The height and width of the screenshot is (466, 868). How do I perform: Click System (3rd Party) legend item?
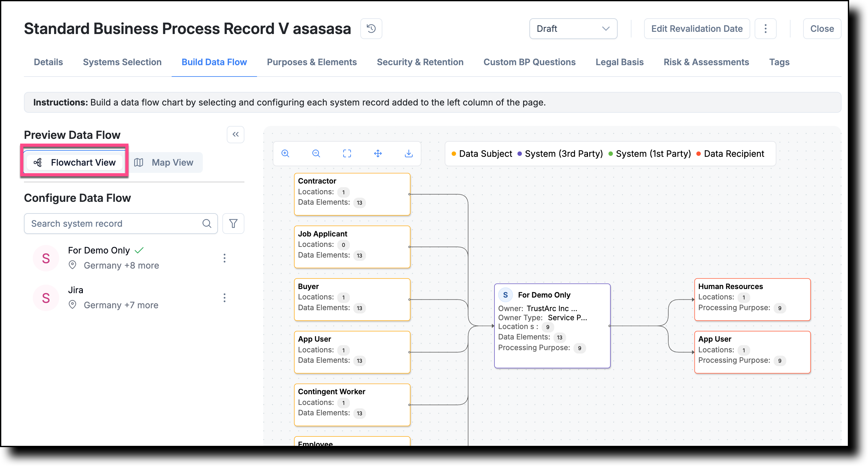[x=560, y=154]
